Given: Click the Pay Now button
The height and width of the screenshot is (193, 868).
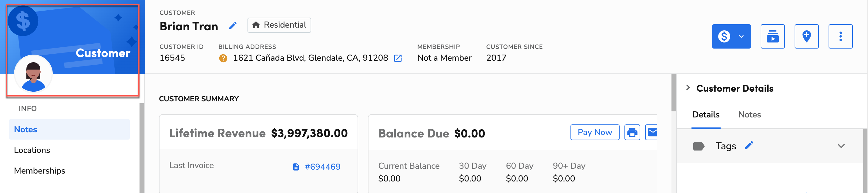Looking at the screenshot, I should point(595,132).
